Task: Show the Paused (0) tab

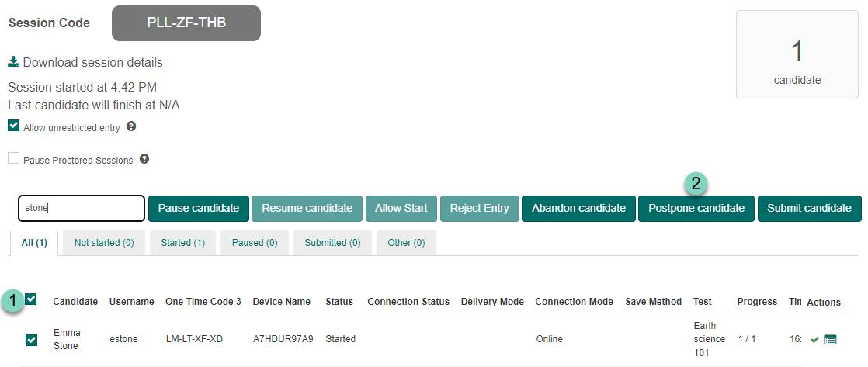Action: click(255, 243)
